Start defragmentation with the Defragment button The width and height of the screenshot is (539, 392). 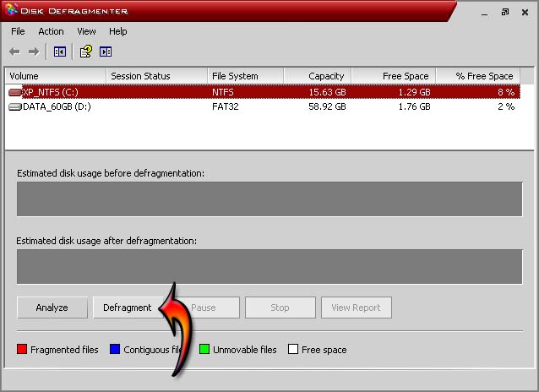tap(127, 308)
